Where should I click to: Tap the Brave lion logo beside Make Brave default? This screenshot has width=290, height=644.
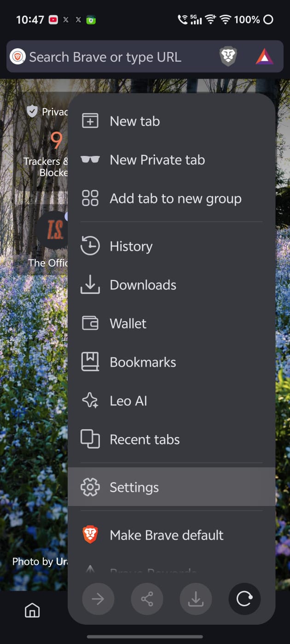(x=90, y=535)
